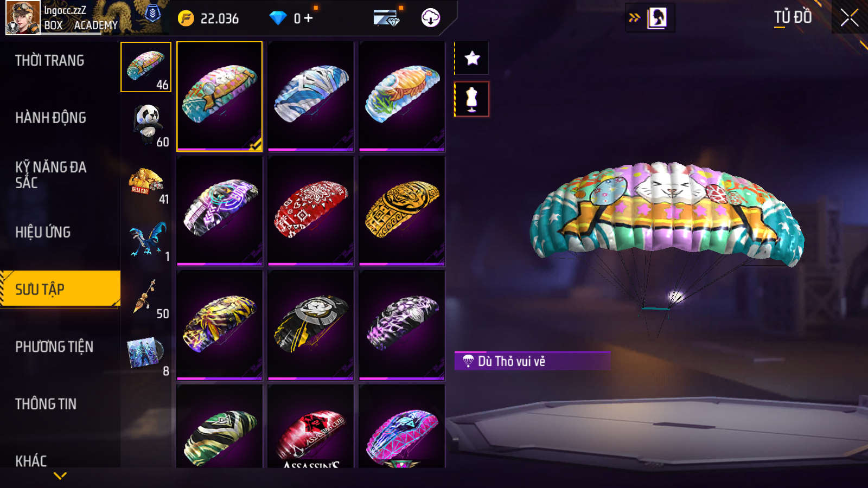Go to the HIỆU ỨNG category
Image resolution: width=868 pixels, height=488 pixels.
click(43, 232)
